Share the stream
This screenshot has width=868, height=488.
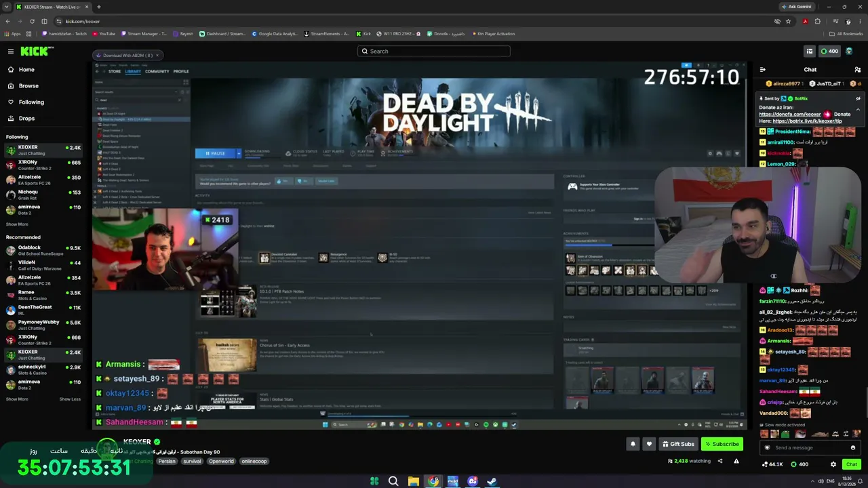(x=720, y=462)
